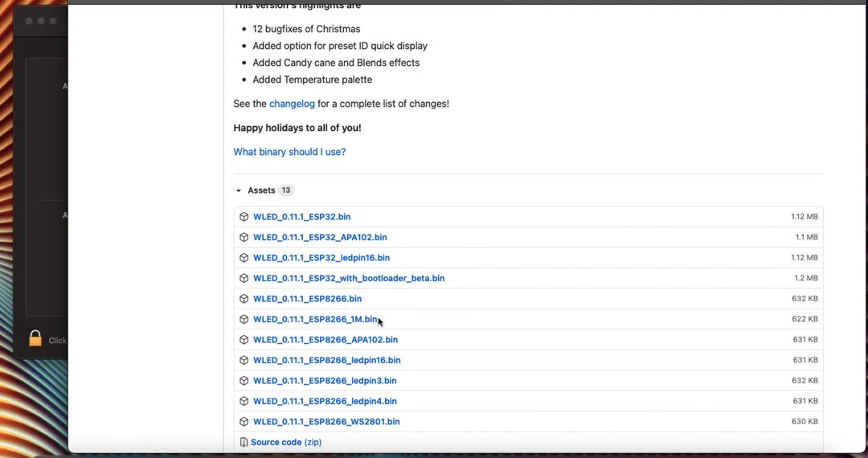Image resolution: width=868 pixels, height=458 pixels.
Task: Download WLED_0.11.1_ESP8266_ledpin16.bin asset
Action: [326, 360]
